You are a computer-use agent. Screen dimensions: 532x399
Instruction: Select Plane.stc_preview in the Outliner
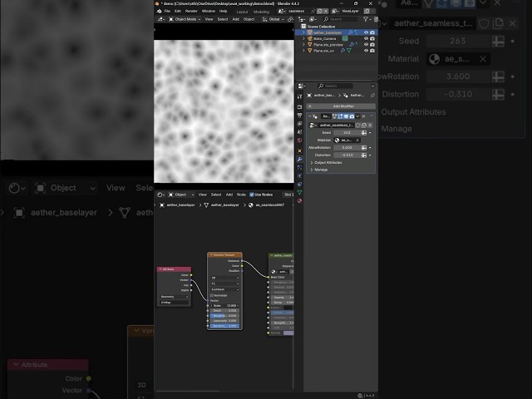(x=328, y=45)
